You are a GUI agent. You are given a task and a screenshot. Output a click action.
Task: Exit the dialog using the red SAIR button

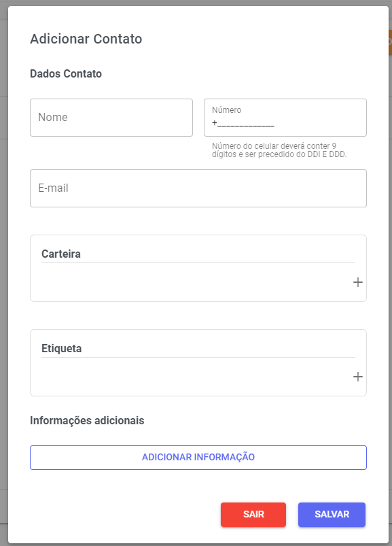click(x=253, y=514)
